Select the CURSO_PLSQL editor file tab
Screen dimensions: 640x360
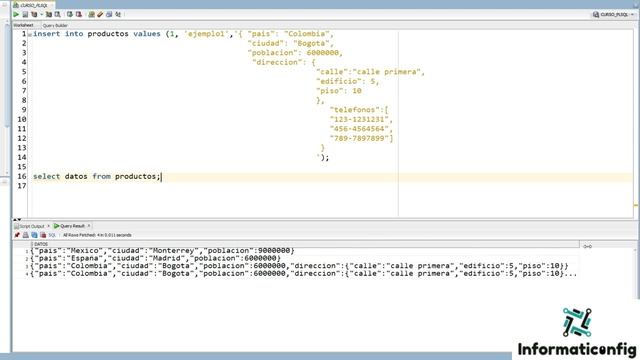(33, 5)
